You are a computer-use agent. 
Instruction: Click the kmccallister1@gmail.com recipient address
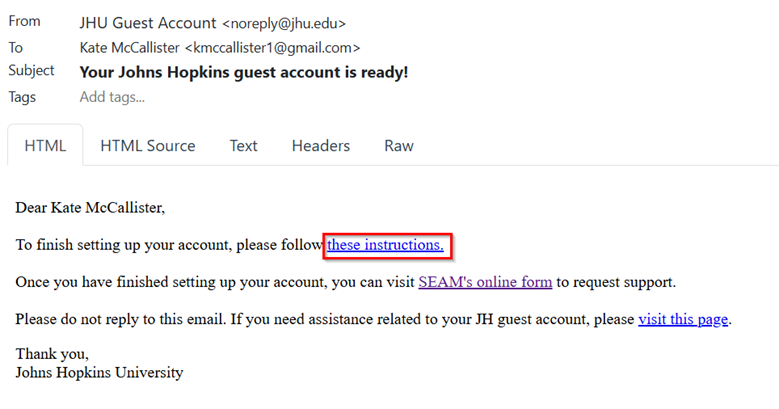point(273,48)
